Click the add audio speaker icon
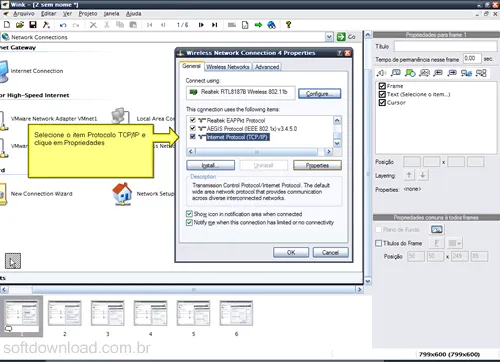 point(381,73)
